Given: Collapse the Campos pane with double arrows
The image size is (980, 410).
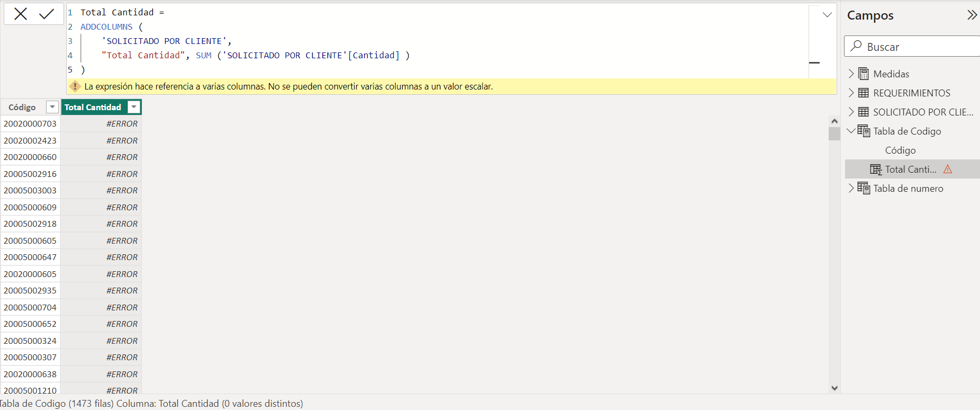Looking at the screenshot, I should 972,15.
